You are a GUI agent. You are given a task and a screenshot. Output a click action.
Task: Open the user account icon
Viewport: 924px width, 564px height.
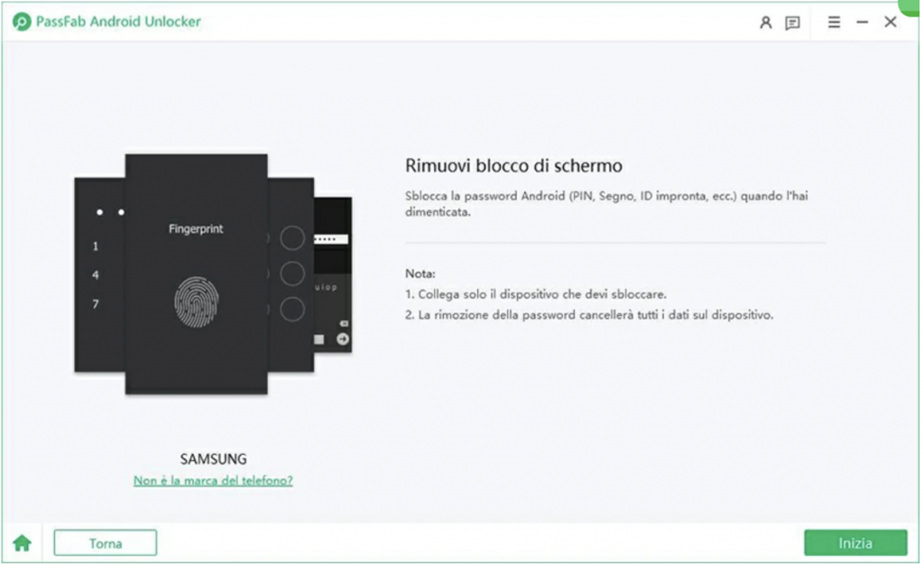[765, 23]
